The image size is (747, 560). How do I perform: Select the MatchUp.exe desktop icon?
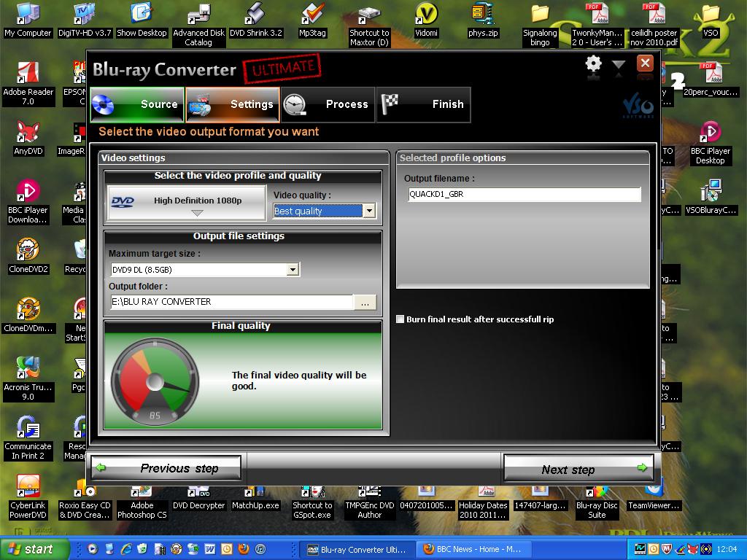255,497
